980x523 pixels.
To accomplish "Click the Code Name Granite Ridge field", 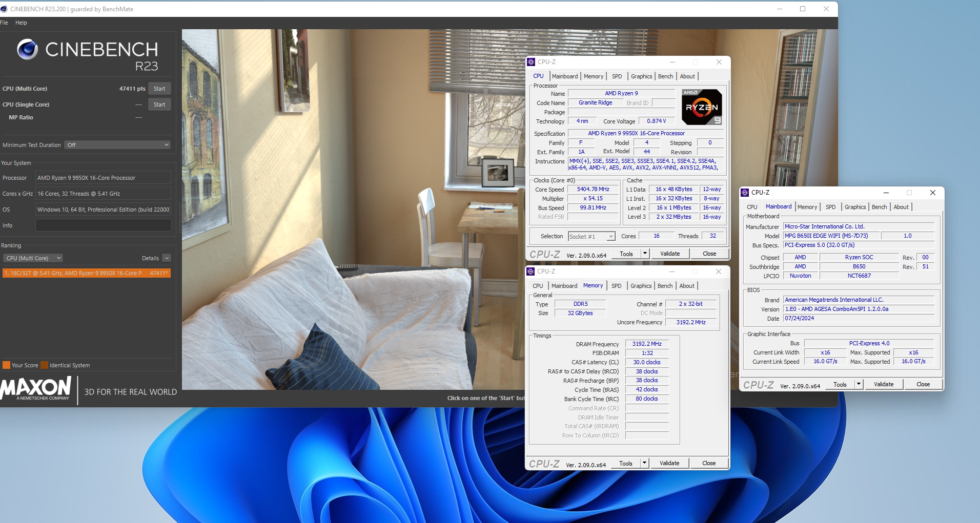I will 595,103.
